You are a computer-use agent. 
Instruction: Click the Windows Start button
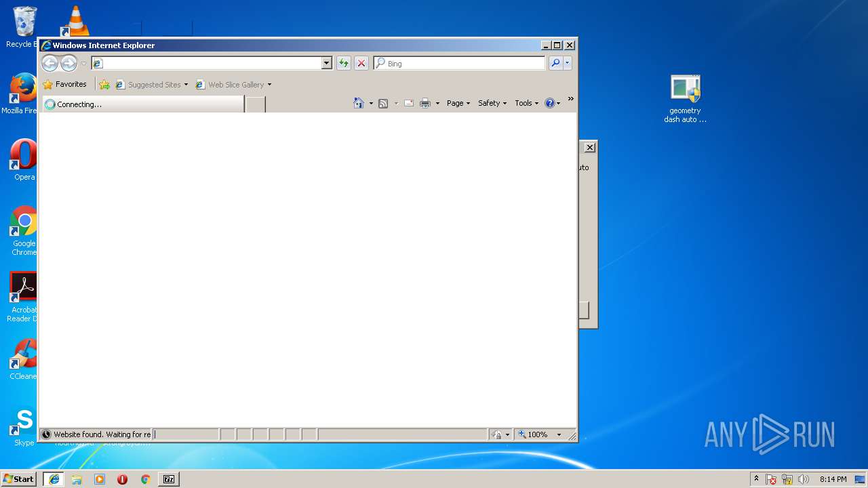(x=18, y=479)
